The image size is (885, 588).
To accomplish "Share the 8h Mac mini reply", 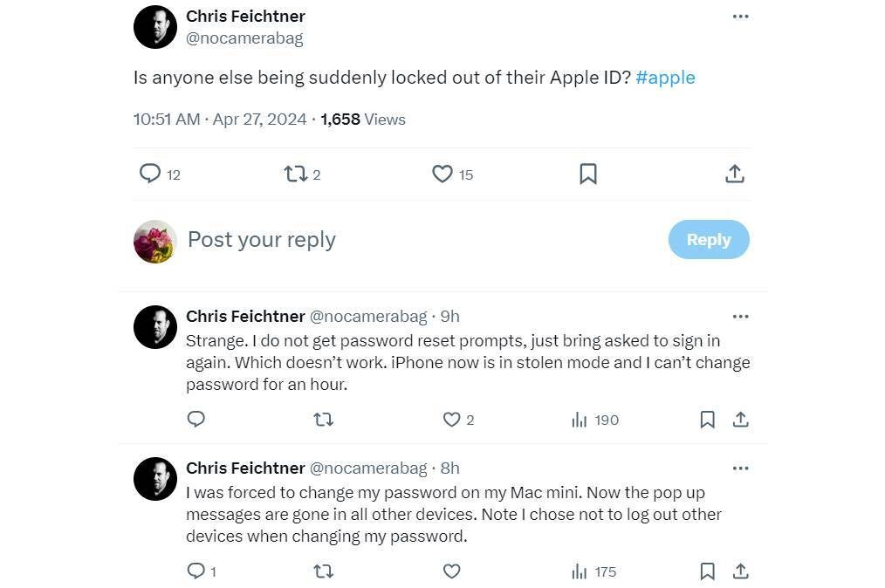I will (x=740, y=571).
